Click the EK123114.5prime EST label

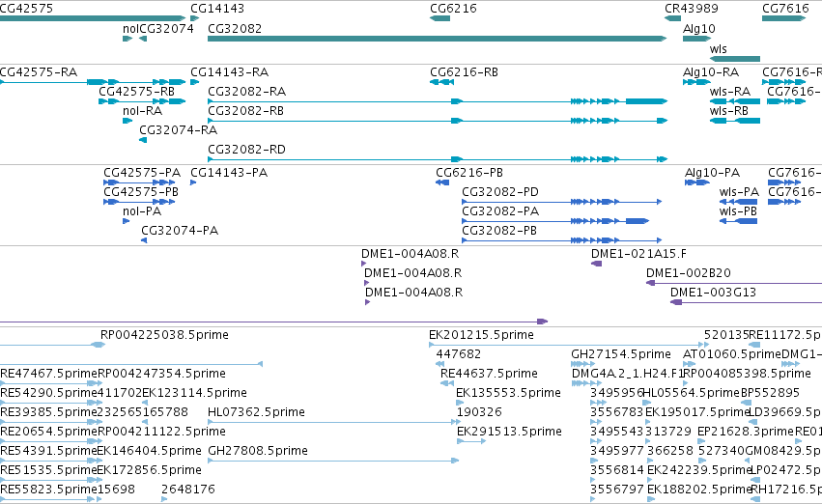point(194,393)
